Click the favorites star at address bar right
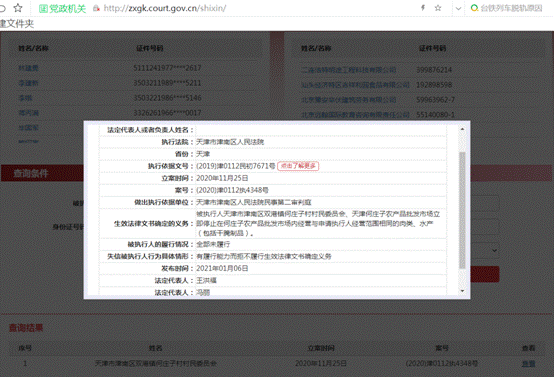Viewport: 554px width, 377px height. tap(438, 8)
